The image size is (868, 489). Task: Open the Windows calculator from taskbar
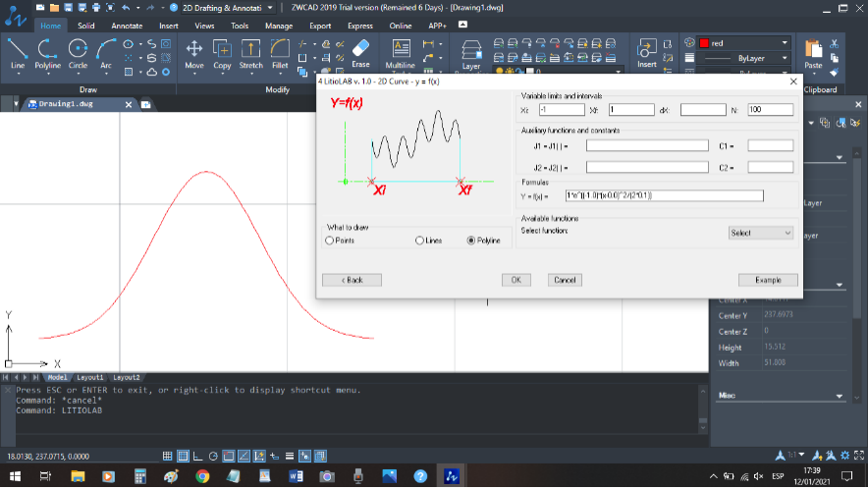140,476
